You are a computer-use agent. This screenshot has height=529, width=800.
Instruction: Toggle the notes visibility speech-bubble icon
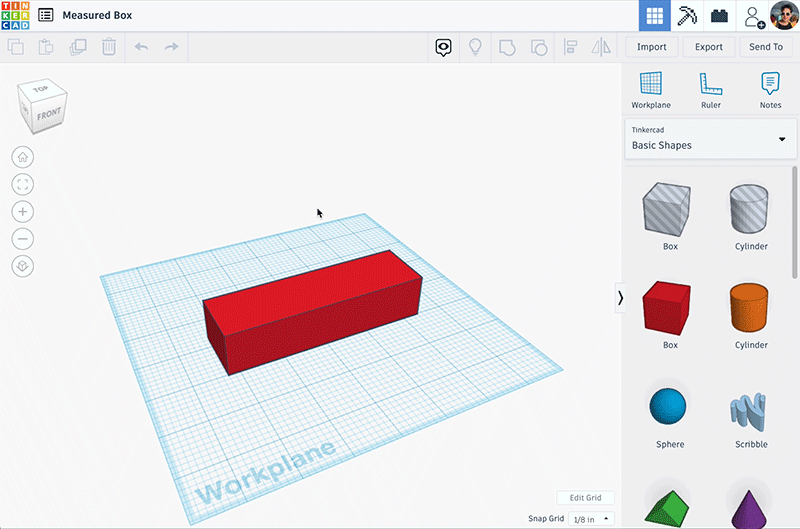click(443, 47)
